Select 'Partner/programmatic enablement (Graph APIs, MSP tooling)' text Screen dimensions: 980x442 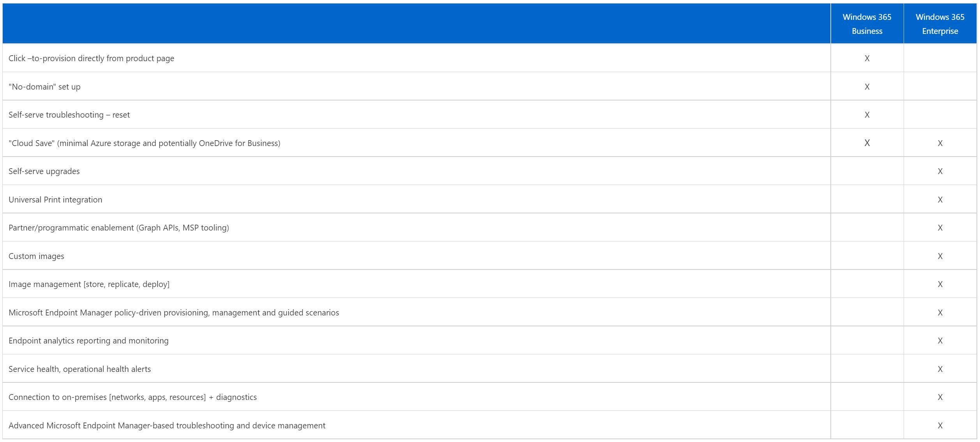(119, 228)
